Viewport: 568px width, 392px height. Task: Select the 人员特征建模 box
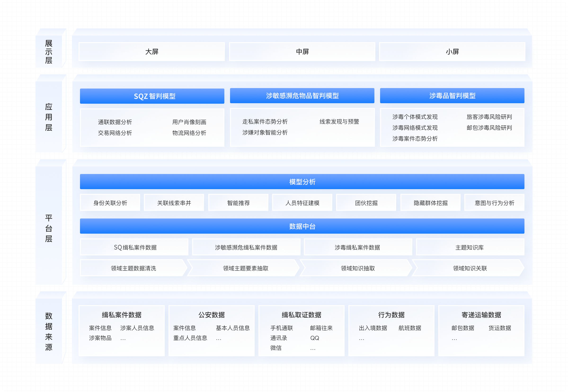pyautogui.click(x=302, y=203)
